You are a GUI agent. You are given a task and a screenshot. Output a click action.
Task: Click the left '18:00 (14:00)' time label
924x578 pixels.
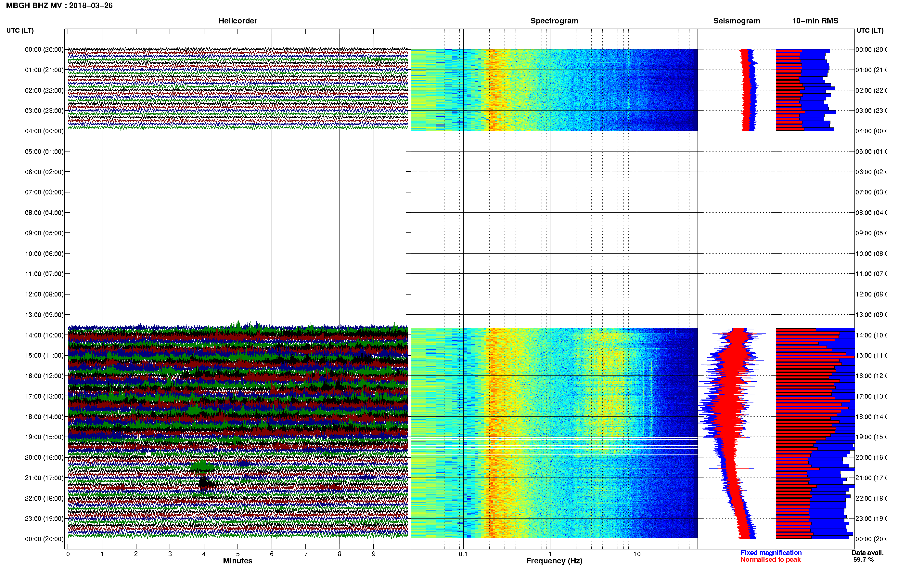click(x=44, y=417)
